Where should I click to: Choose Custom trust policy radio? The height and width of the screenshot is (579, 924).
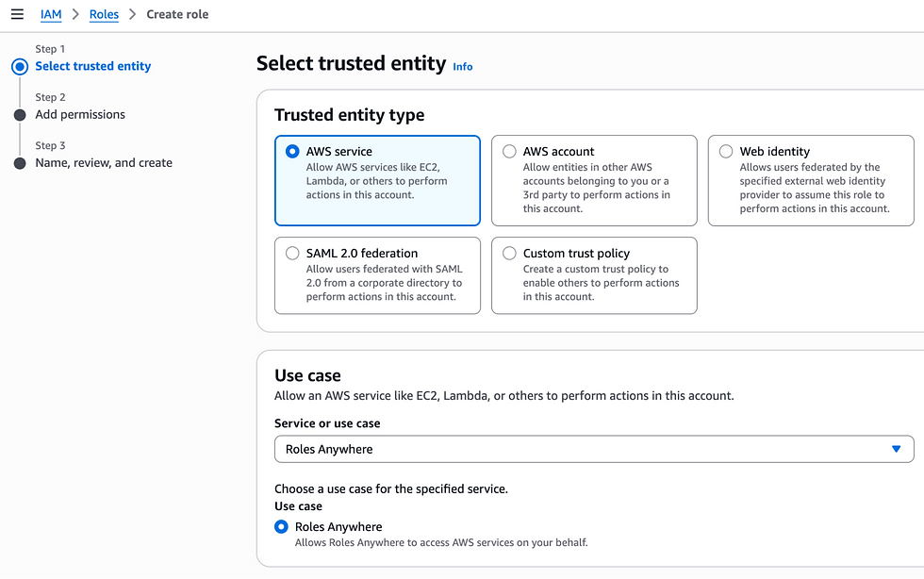pos(509,253)
